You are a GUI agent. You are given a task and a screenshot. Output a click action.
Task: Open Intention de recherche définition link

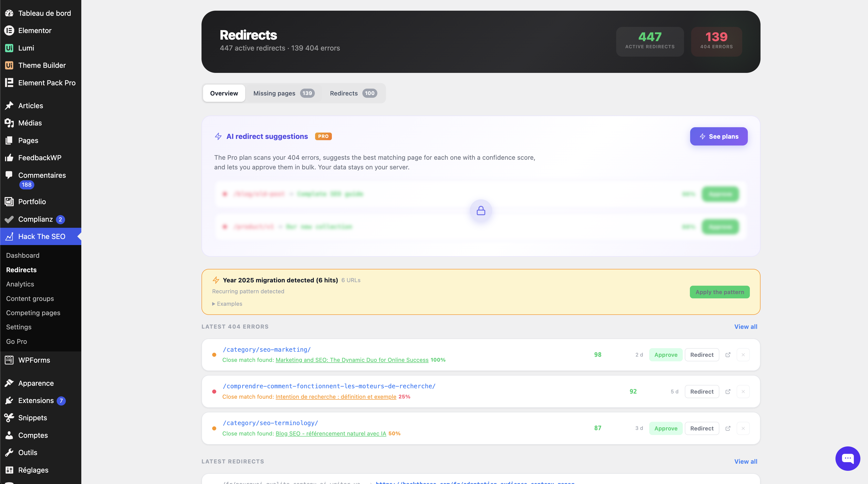click(336, 396)
